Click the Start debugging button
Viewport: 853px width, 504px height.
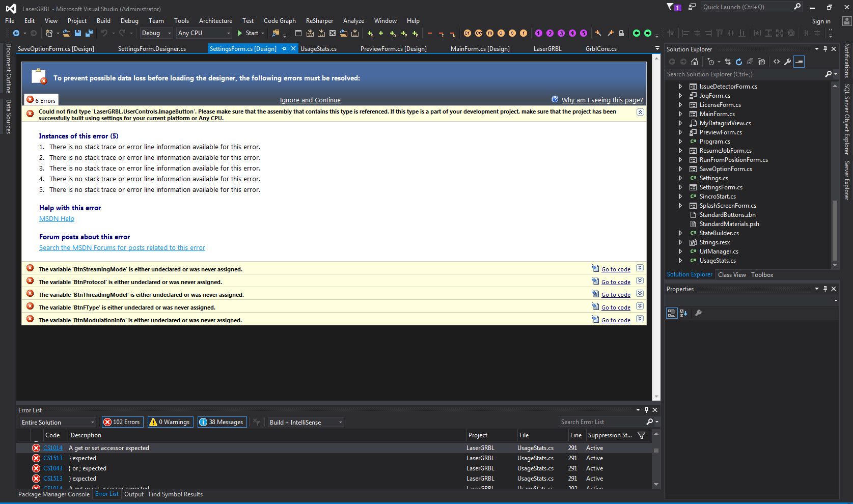click(x=251, y=33)
